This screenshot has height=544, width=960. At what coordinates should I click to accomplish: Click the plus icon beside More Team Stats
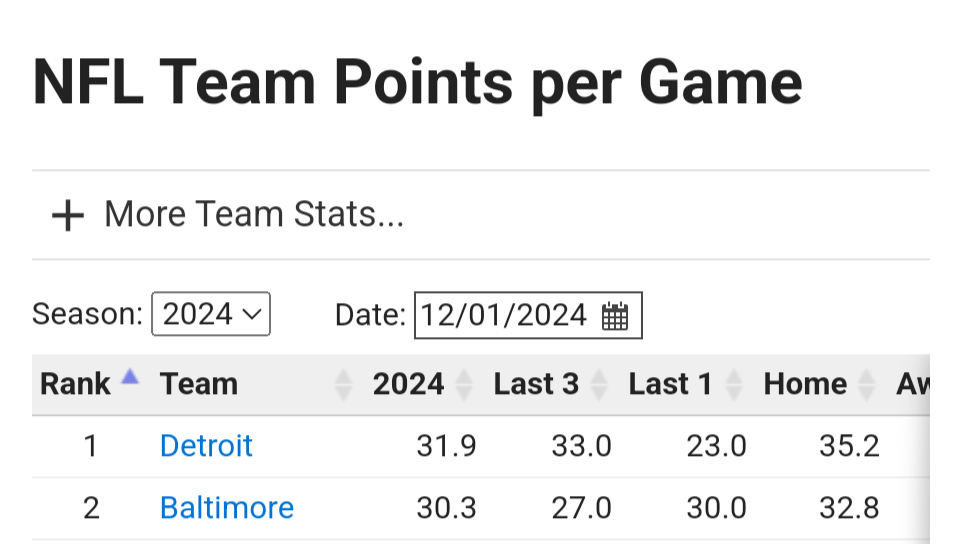[67, 215]
